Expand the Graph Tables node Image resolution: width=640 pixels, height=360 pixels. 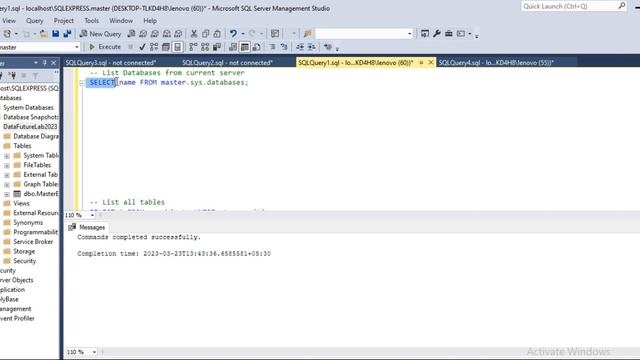click(x=7, y=184)
